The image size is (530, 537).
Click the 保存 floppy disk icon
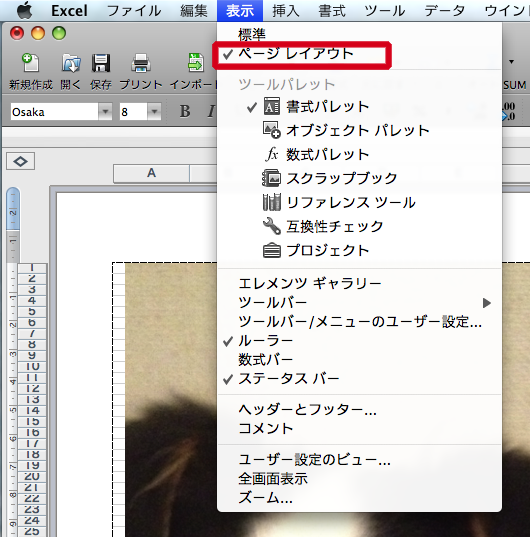pyautogui.click(x=101, y=63)
